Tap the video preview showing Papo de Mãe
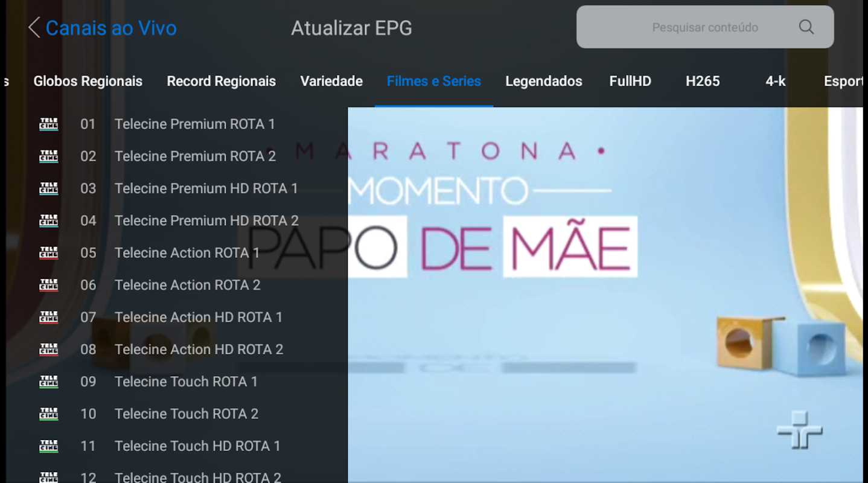Viewport: 868px width, 483px height. pos(605,295)
